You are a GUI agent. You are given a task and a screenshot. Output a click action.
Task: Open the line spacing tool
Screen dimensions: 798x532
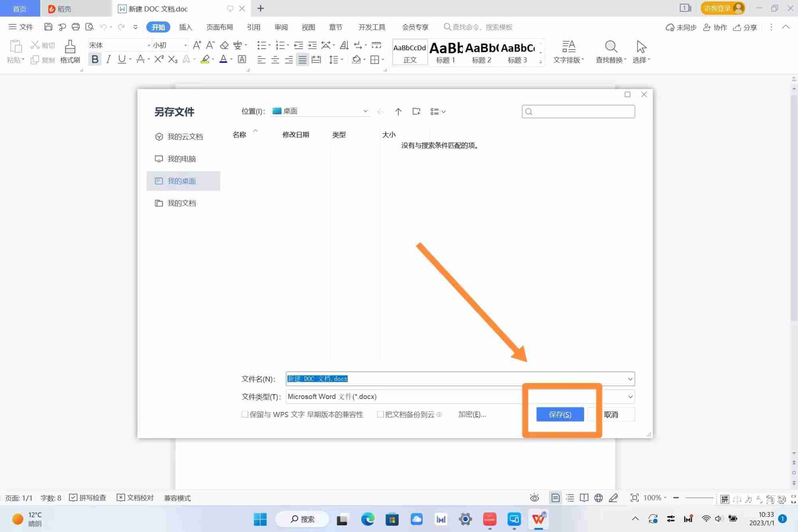(334, 59)
